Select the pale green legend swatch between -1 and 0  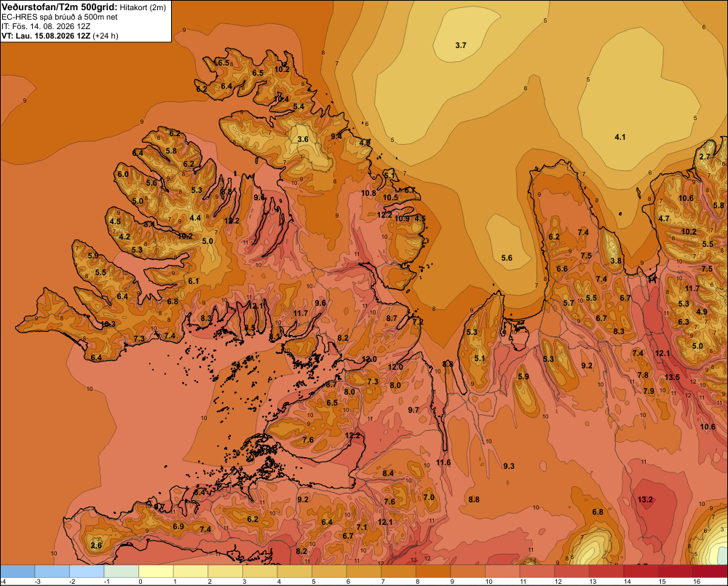(x=122, y=571)
